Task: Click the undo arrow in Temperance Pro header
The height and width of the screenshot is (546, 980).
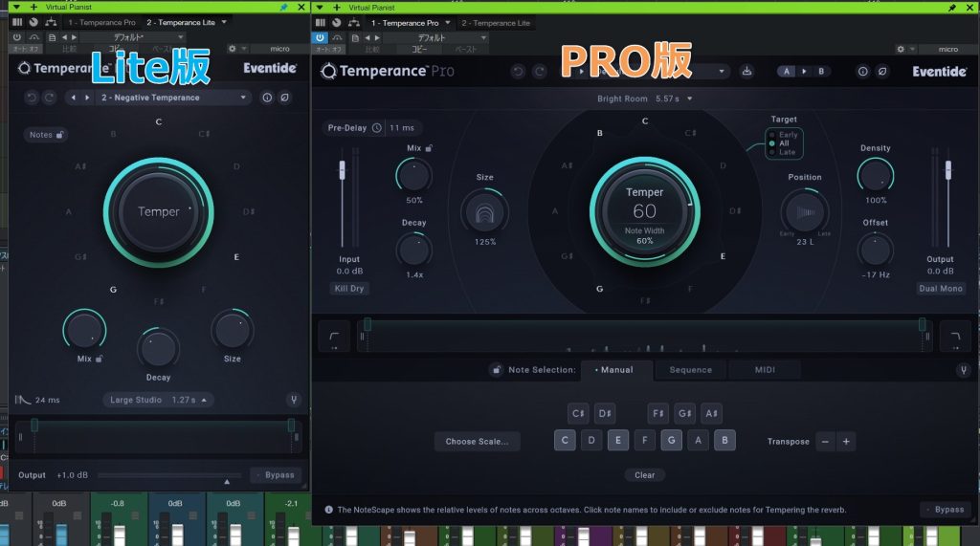Action: 518,71
